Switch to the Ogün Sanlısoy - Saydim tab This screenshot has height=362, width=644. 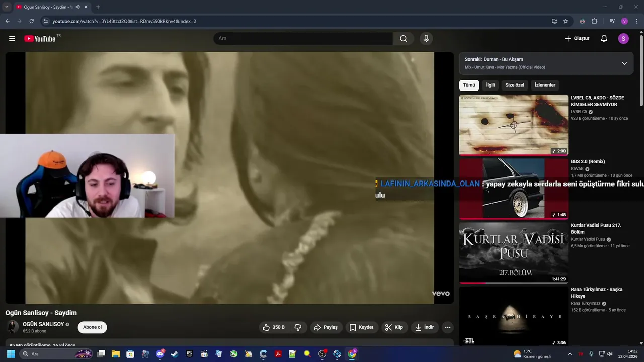tap(48, 7)
